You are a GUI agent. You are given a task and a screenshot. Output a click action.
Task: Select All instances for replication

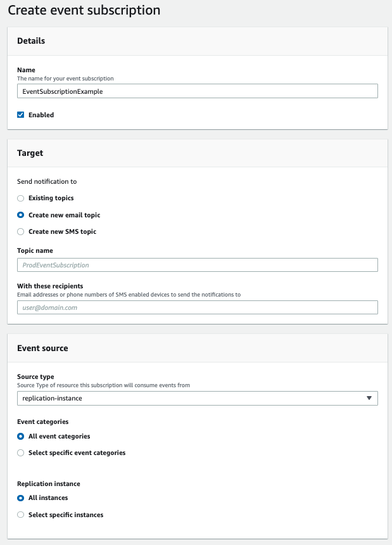tap(20, 497)
